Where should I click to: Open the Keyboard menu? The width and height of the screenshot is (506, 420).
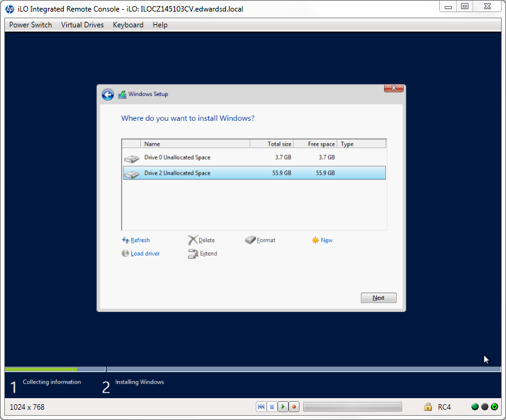128,25
